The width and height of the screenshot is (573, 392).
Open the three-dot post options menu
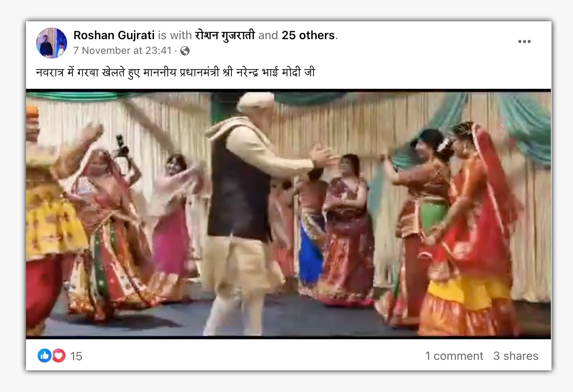tap(524, 41)
